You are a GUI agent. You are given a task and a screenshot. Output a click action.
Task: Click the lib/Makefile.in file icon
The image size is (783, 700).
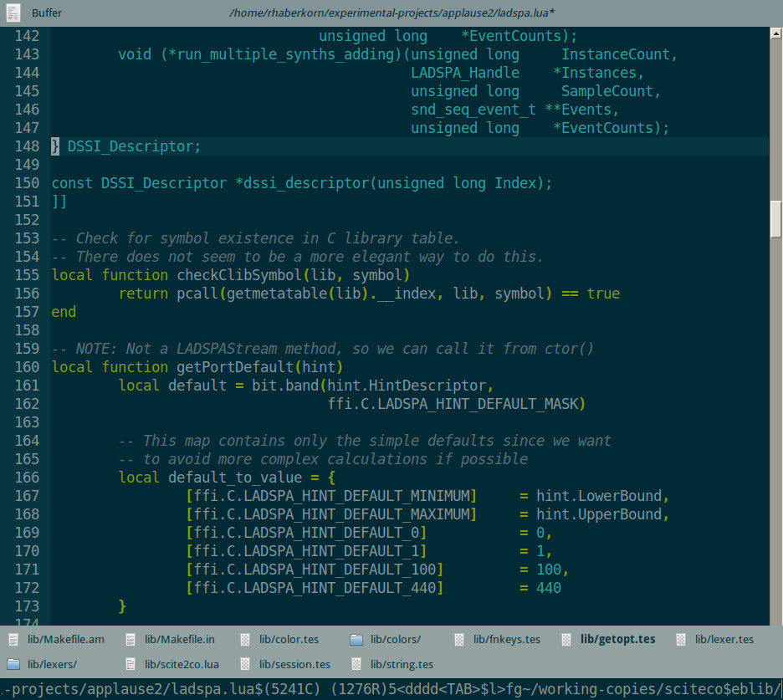(130, 640)
